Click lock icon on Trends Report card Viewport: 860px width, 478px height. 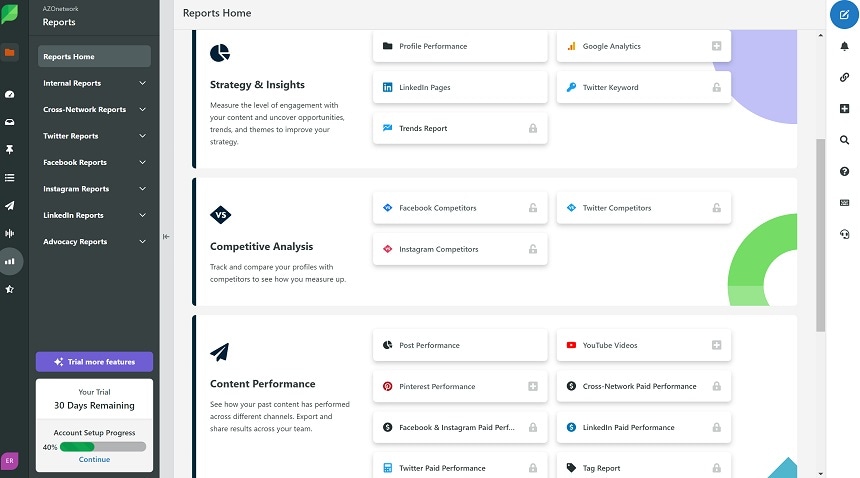point(533,128)
